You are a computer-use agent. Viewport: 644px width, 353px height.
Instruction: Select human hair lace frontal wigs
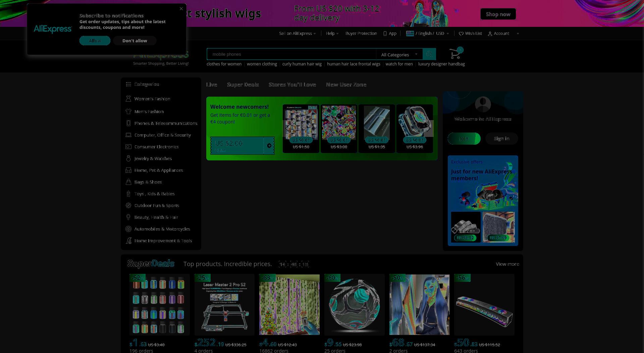click(354, 64)
